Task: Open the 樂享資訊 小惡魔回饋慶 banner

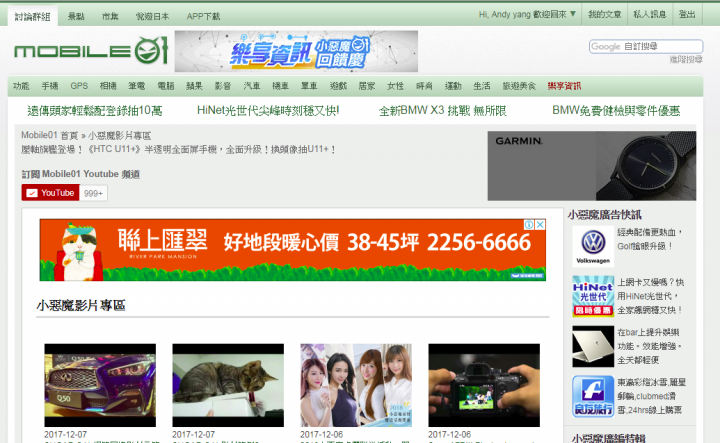Action: pyautogui.click(x=296, y=51)
